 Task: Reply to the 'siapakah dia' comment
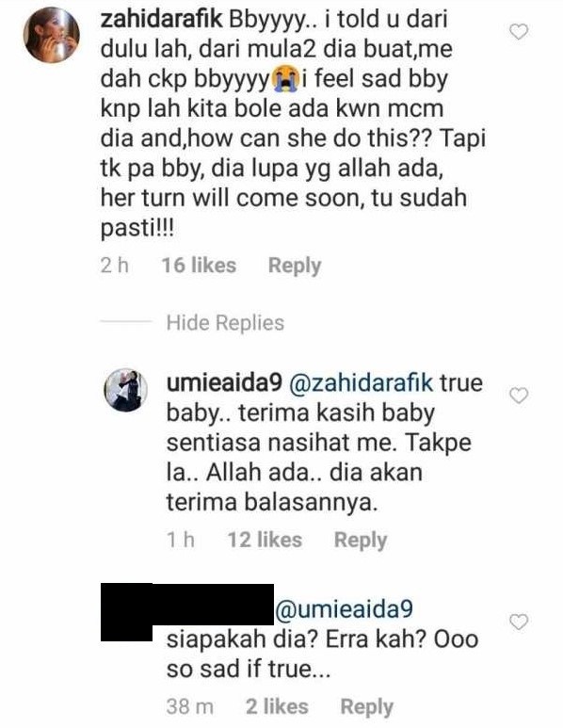[x=366, y=707]
